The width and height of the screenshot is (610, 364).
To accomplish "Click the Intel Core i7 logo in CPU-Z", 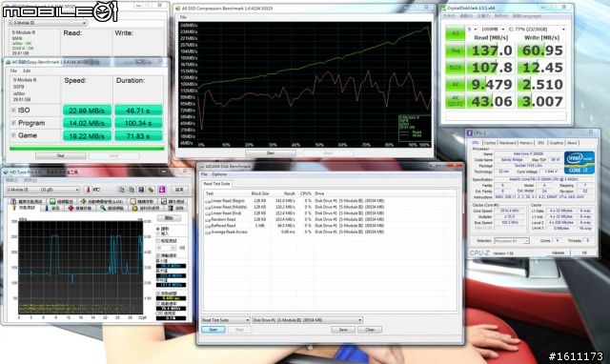I will (579, 163).
